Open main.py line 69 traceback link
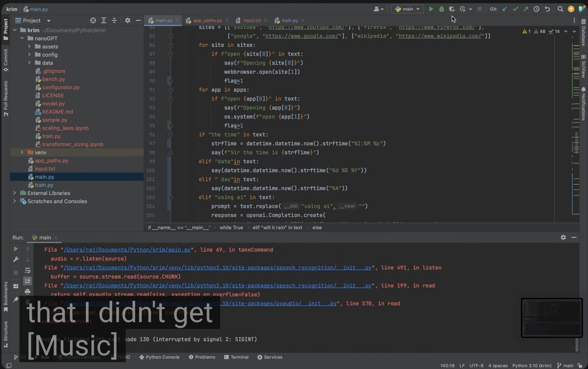 pyautogui.click(x=127, y=250)
